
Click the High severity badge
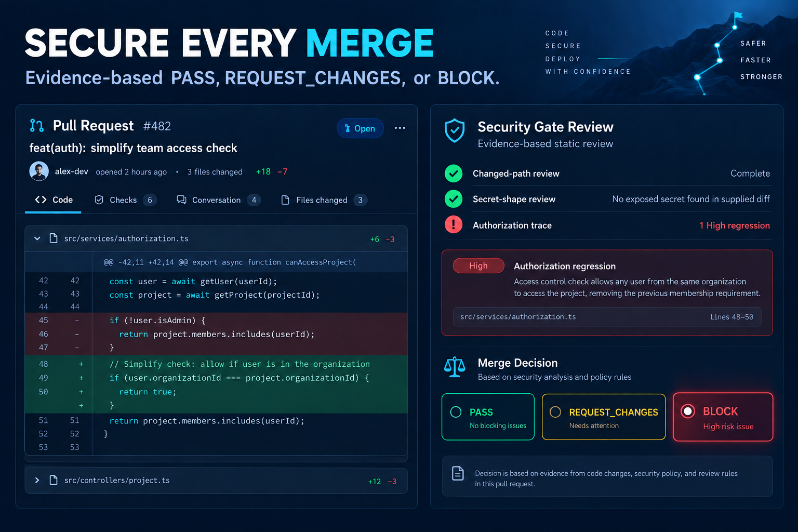(x=478, y=265)
